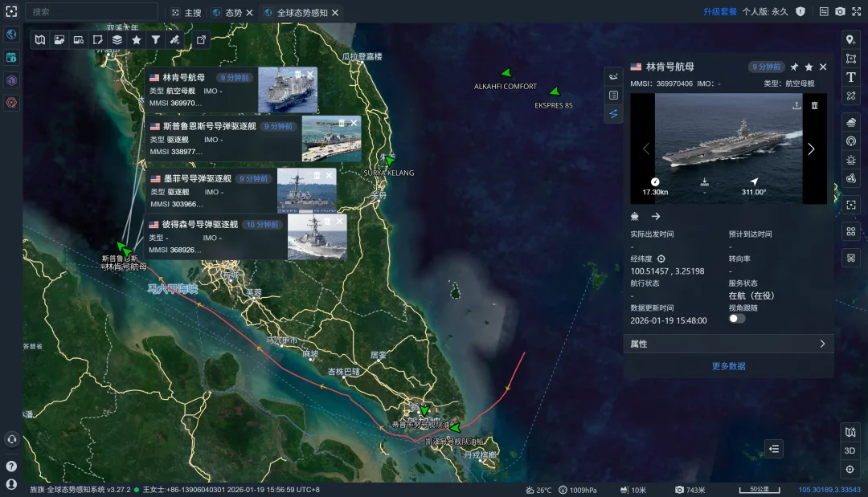868x497 pixels.
Task: Favorite 林肯号航母 with the star in detail panel
Action: pos(809,67)
